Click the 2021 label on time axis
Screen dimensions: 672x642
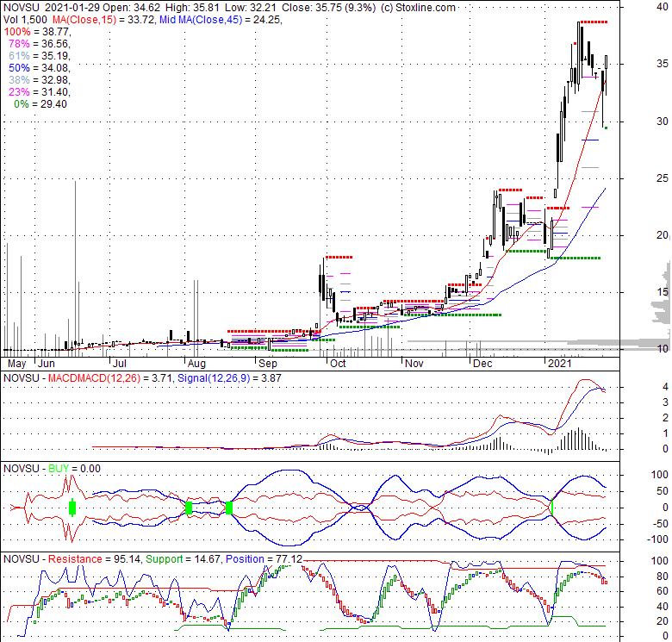(560, 364)
